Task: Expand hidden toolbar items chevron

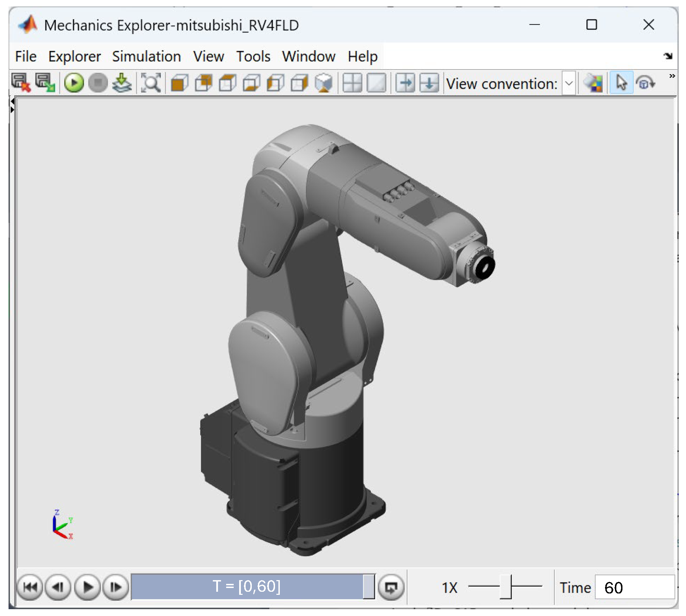Action: coord(672,76)
